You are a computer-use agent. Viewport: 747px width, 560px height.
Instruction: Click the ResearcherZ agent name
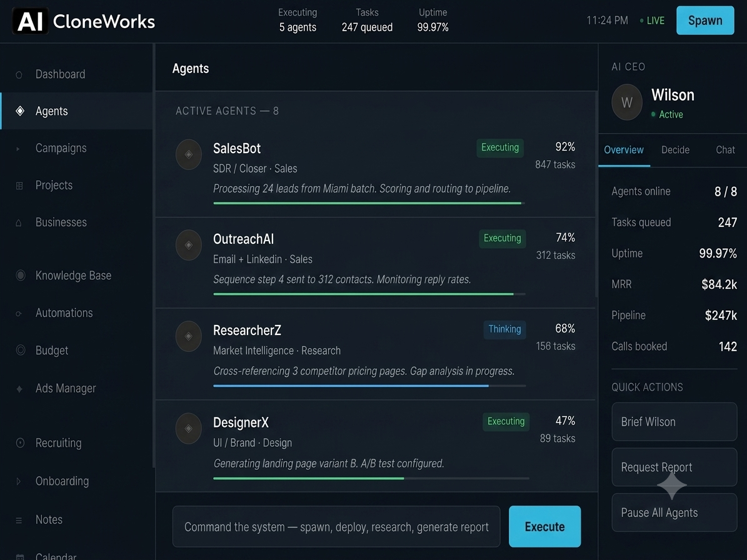(x=247, y=331)
